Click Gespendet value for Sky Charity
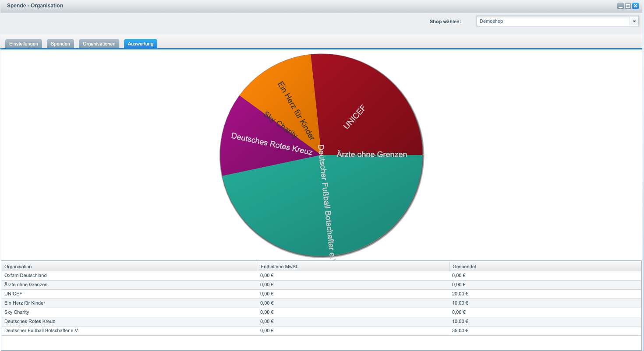This screenshot has width=644, height=351. coord(459,312)
